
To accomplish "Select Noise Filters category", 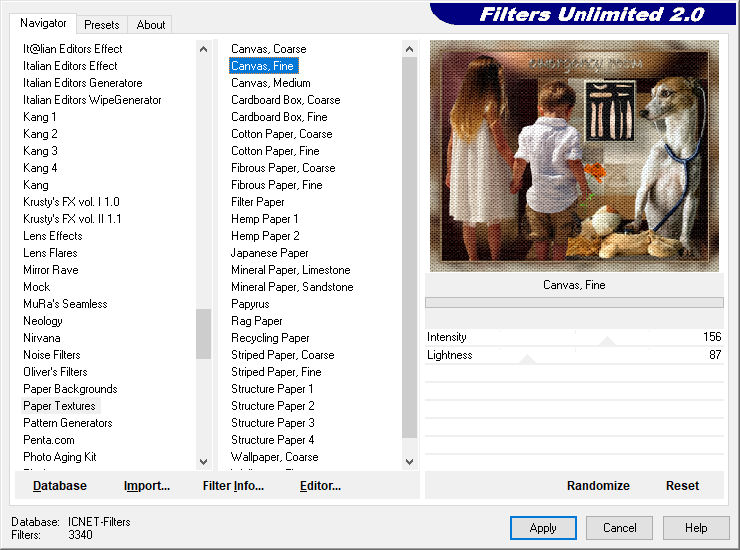I will click(51, 355).
